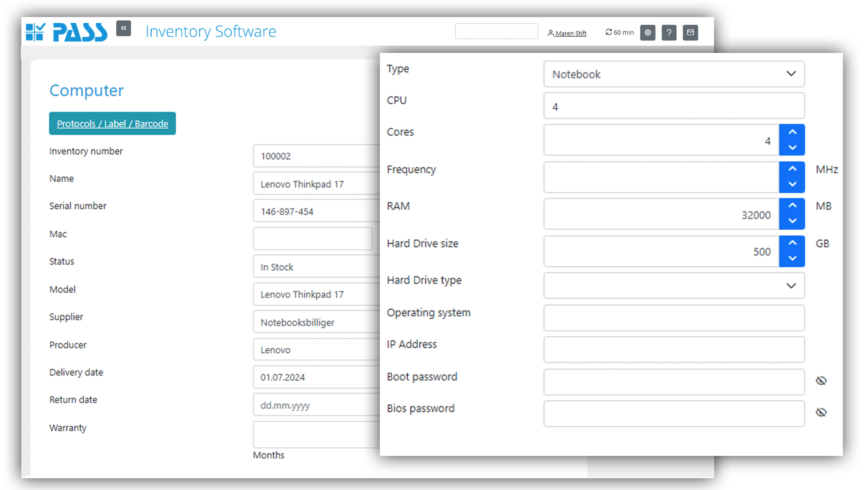This screenshot has width=868, height=490.
Task: Decrease Hard Drive size with down arrow
Action: point(792,258)
